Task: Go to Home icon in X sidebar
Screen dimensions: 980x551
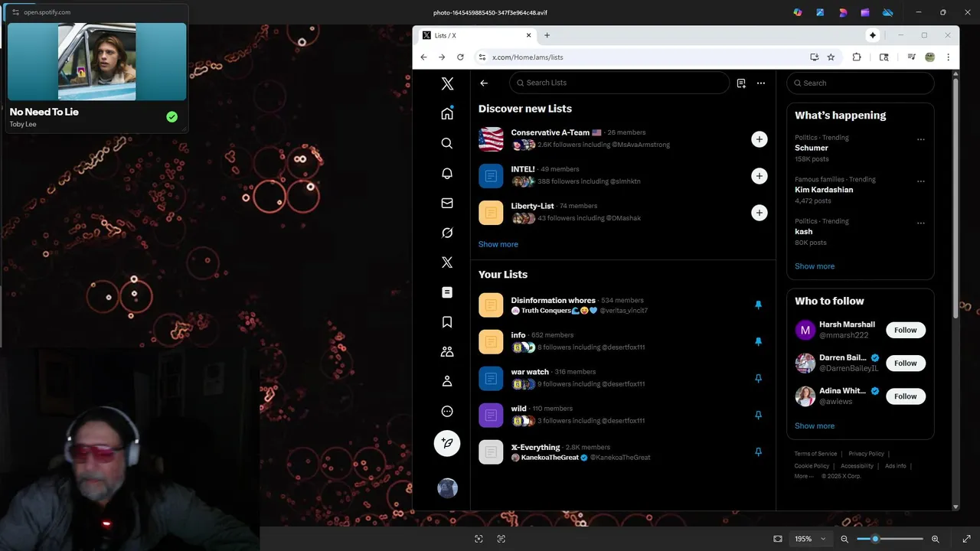Action: coord(447,113)
